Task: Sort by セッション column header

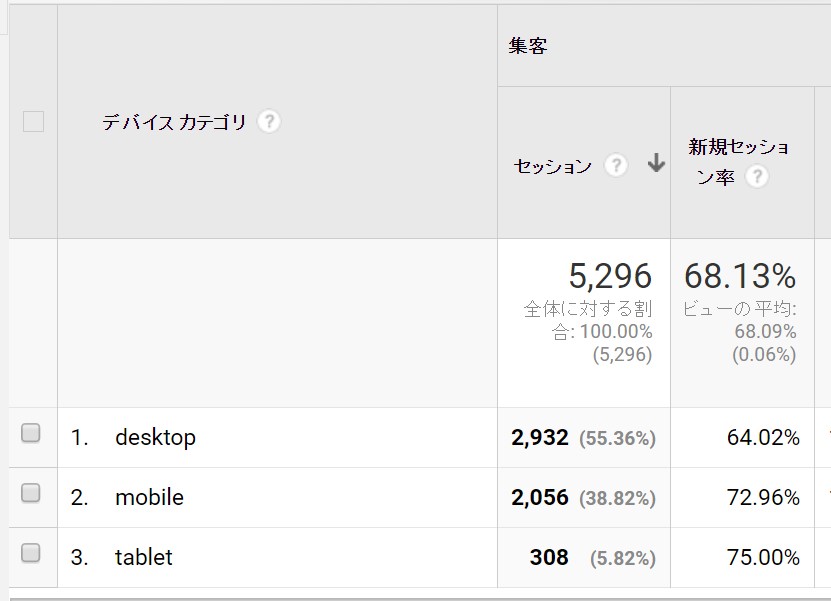Action: (553, 166)
